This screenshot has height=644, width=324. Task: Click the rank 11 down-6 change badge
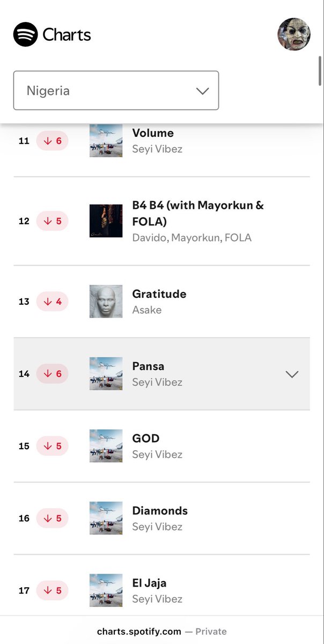pos(52,141)
